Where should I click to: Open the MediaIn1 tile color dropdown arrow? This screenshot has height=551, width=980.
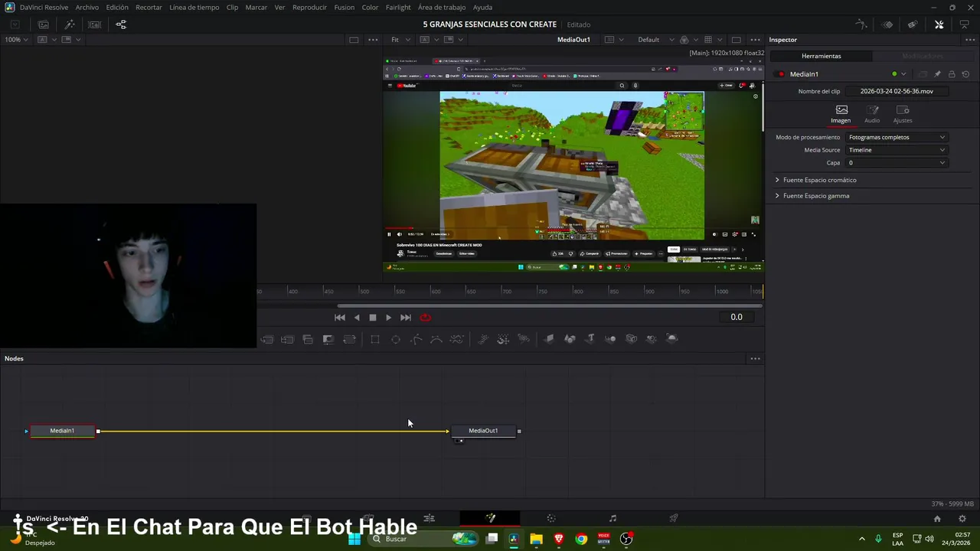(903, 74)
